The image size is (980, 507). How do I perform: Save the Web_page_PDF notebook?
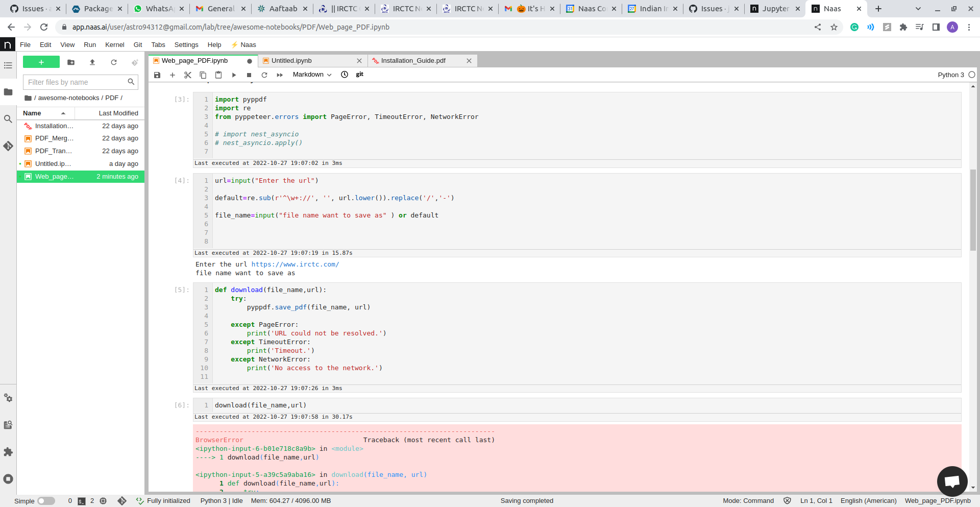pyautogui.click(x=157, y=75)
